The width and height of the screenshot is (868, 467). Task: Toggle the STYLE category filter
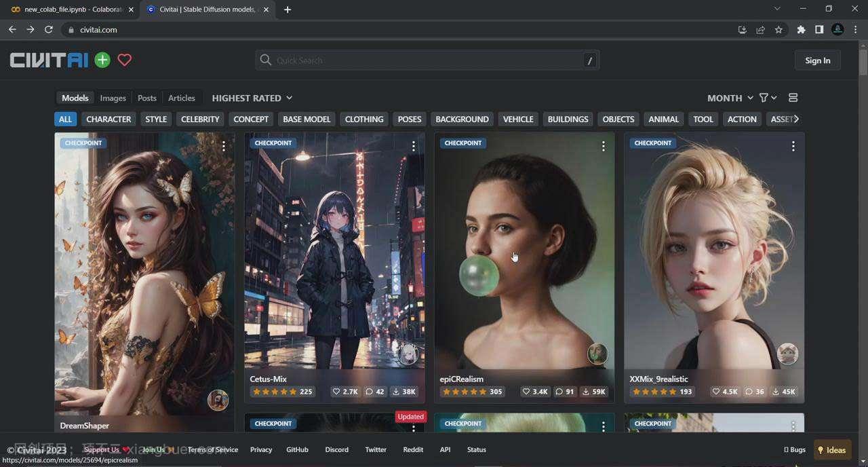(x=156, y=119)
